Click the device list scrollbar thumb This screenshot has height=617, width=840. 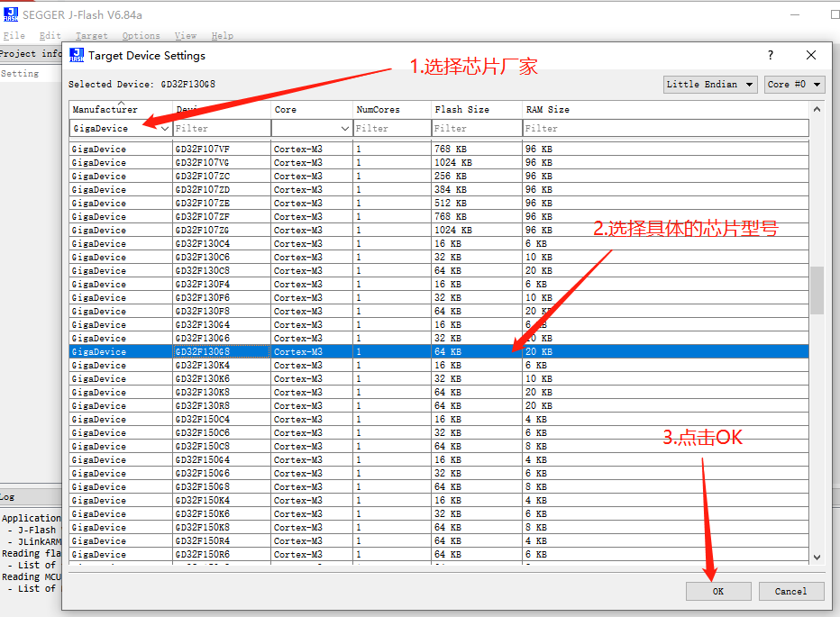point(817,290)
